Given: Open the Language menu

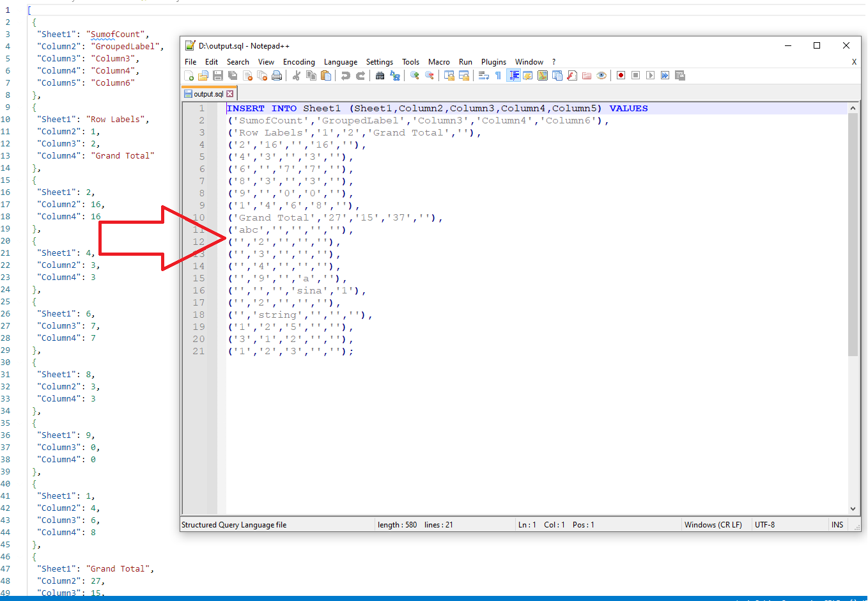Looking at the screenshot, I should point(341,62).
